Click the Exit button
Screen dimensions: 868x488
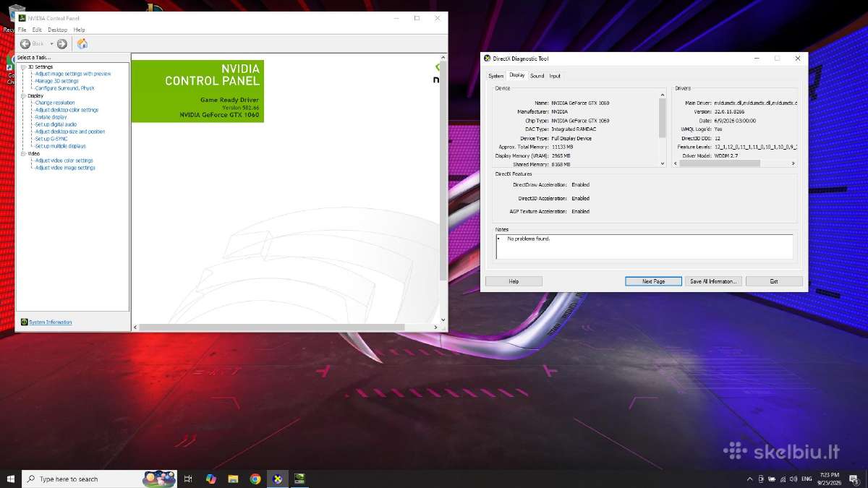pos(774,281)
